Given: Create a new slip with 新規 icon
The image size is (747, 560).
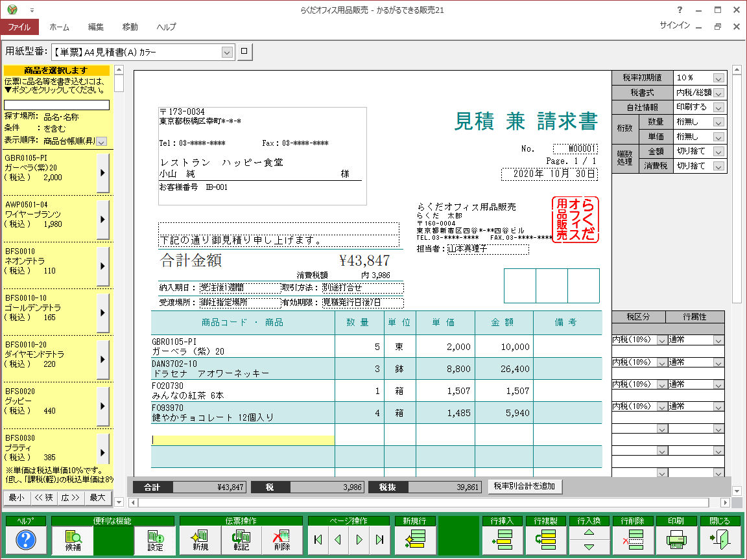Looking at the screenshot, I should point(200,540).
